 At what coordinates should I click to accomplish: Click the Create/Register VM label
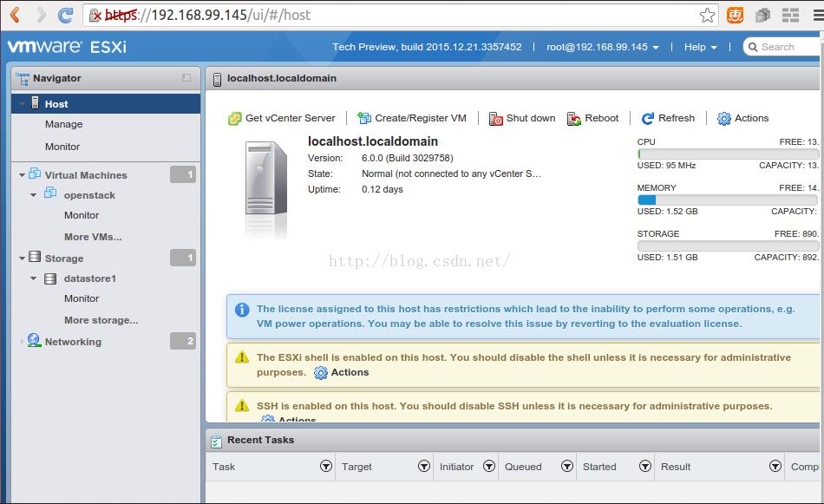(x=421, y=118)
